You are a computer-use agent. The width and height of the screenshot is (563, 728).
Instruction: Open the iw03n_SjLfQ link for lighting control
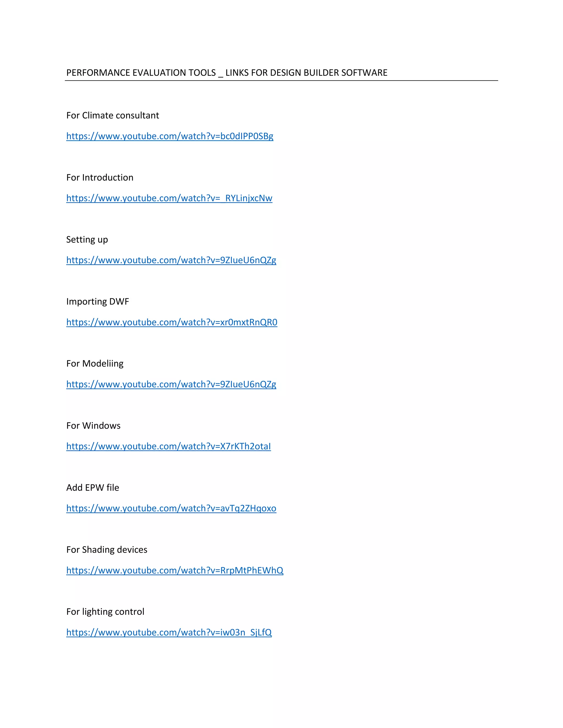[169, 632]
